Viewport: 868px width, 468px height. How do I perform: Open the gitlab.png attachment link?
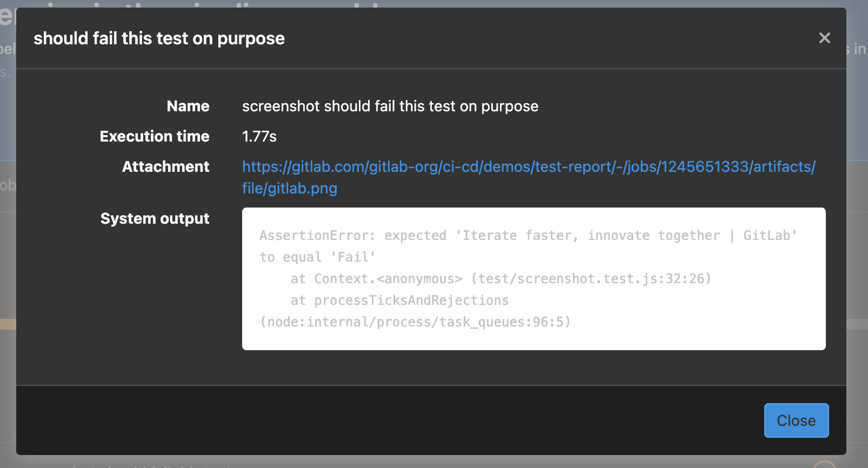529,177
